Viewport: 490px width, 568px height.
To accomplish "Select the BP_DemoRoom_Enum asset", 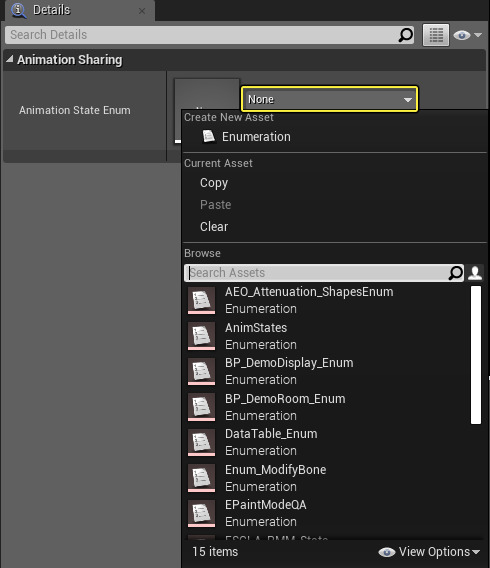I will point(327,407).
